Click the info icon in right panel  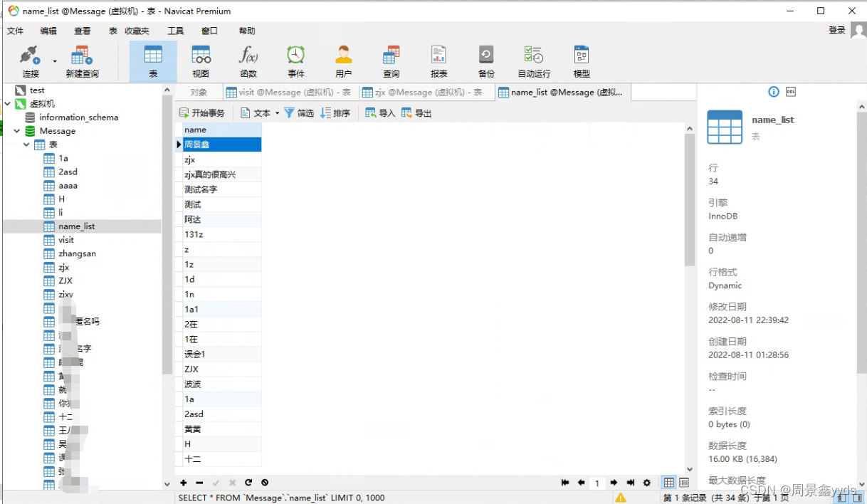(x=774, y=92)
